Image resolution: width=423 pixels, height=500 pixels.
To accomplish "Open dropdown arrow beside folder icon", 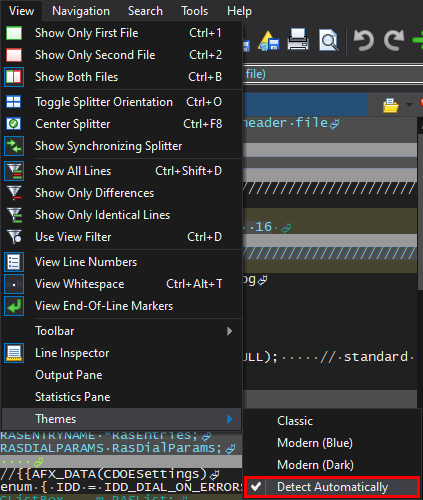I will tap(409, 105).
